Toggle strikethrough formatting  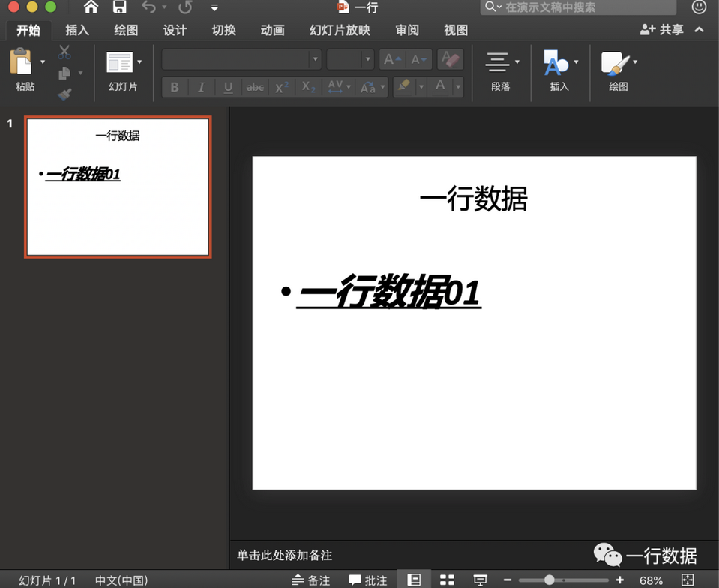pos(255,87)
